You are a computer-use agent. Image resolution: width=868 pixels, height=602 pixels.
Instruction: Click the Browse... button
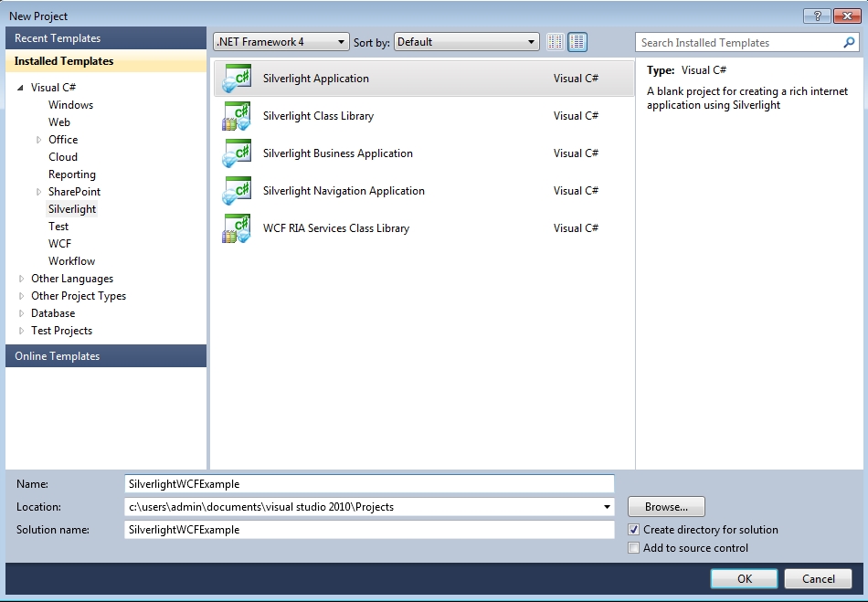tap(666, 507)
